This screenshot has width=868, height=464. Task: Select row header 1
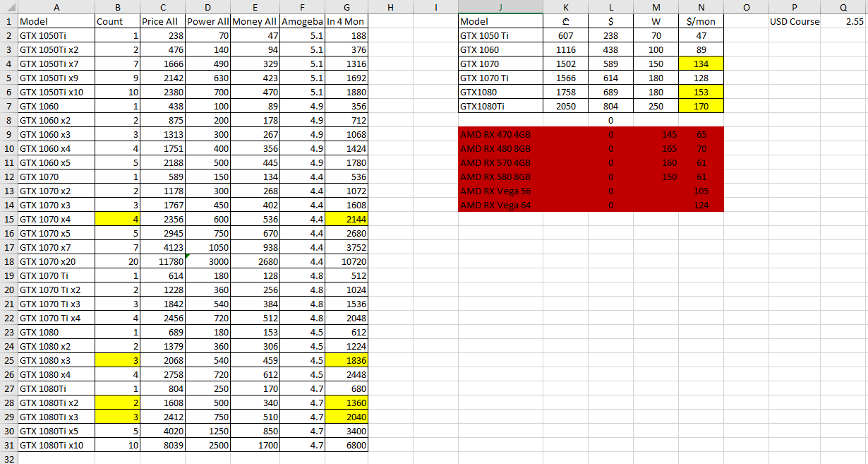(x=8, y=21)
